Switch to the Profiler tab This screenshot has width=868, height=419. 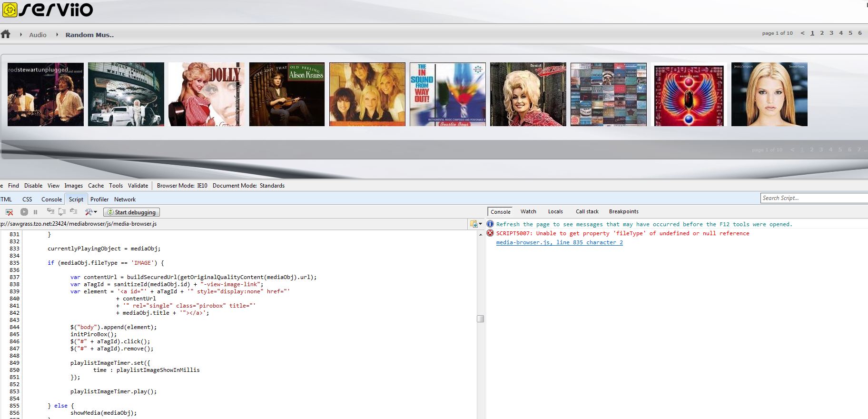99,200
